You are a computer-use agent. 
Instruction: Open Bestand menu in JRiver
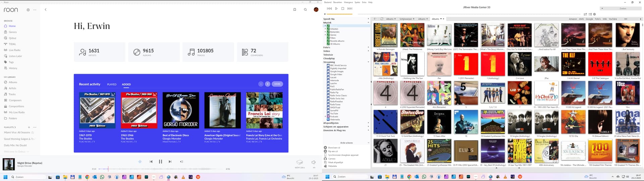tap(328, 2)
